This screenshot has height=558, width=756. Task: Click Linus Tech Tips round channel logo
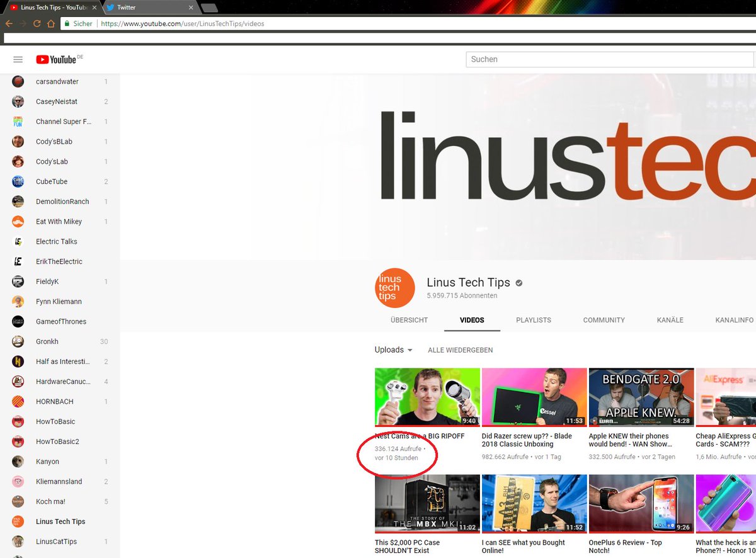click(x=394, y=288)
